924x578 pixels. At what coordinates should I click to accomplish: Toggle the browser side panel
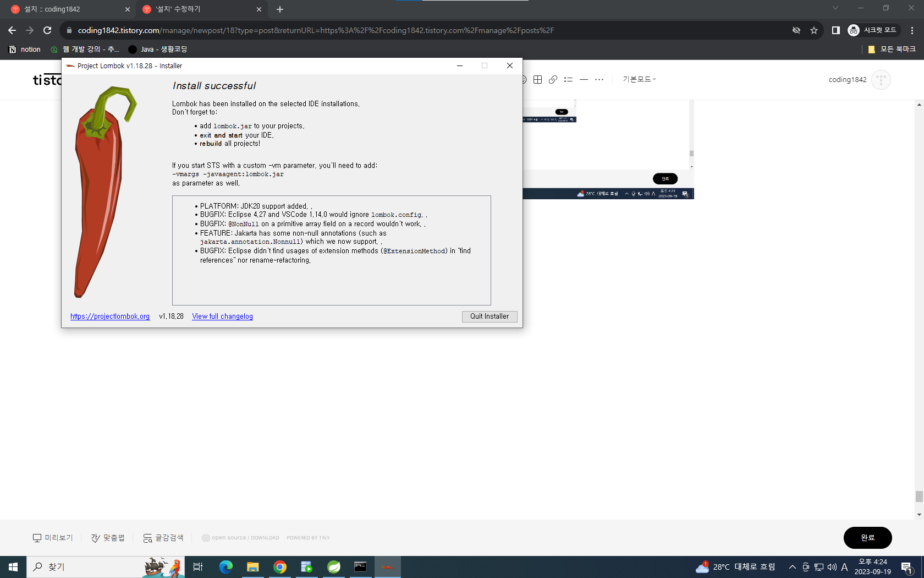[835, 30]
